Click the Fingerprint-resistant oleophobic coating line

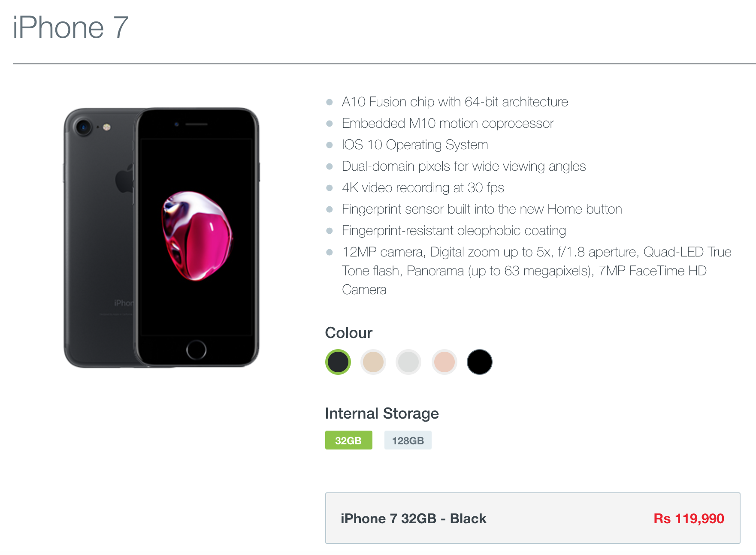click(x=454, y=231)
